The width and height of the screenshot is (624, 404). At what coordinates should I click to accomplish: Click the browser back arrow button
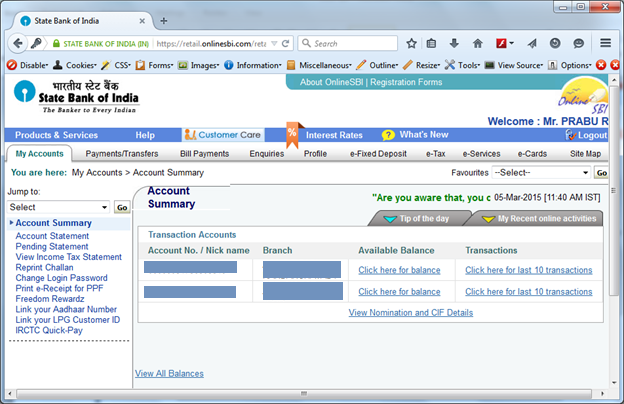tap(18, 43)
